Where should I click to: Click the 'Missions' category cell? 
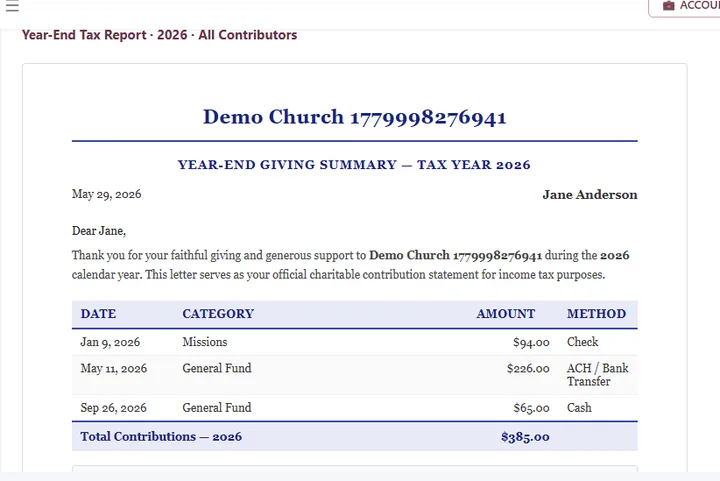205,342
